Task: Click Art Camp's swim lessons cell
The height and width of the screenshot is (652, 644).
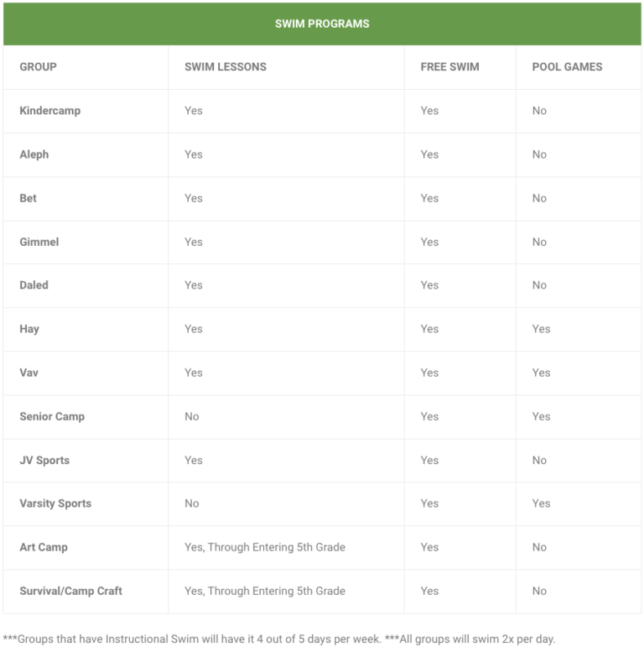Action: (265, 547)
